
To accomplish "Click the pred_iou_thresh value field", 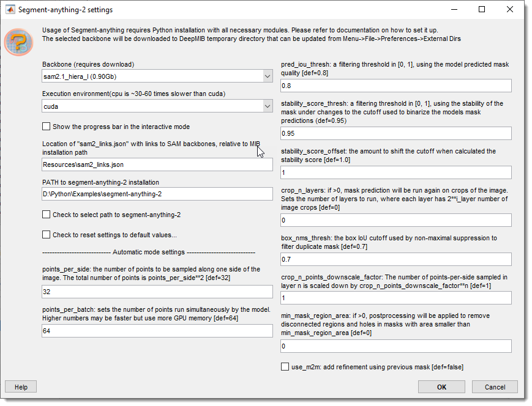I will pos(395,86).
